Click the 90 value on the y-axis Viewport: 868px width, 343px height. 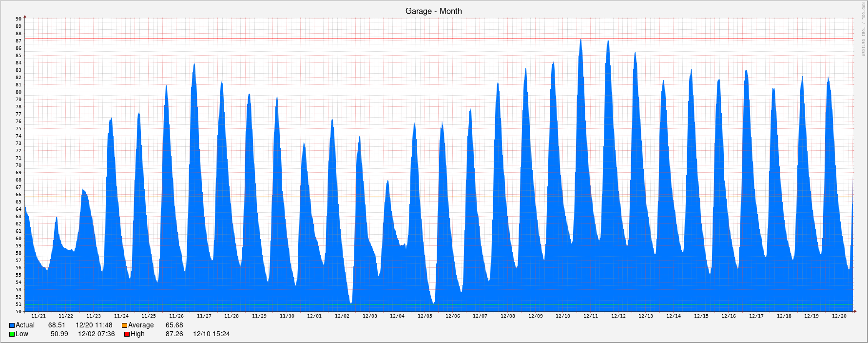[19, 19]
